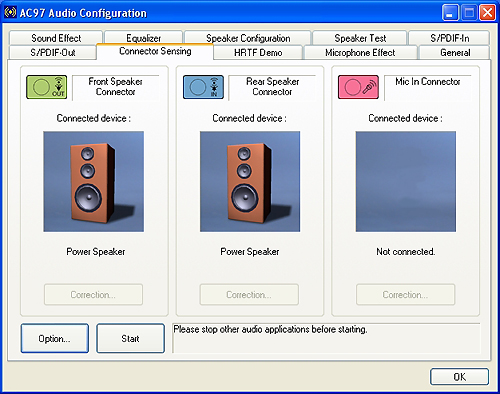Click the Option... button

pos(55,338)
